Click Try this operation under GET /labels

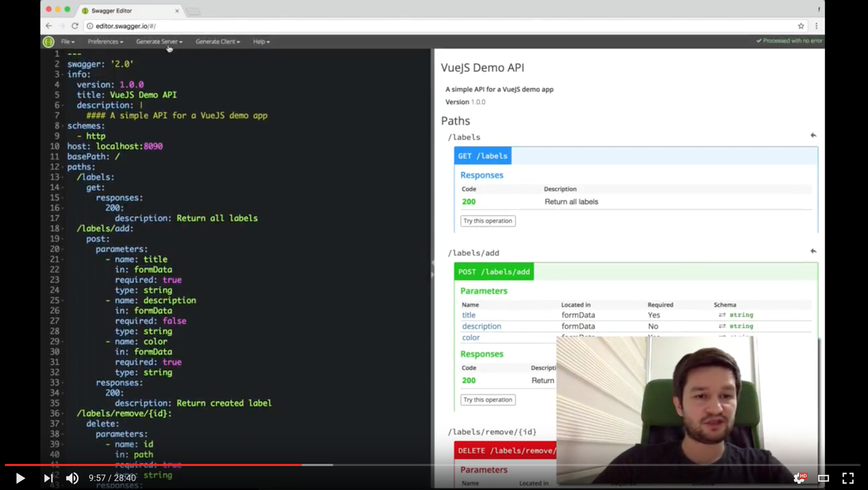pos(488,221)
